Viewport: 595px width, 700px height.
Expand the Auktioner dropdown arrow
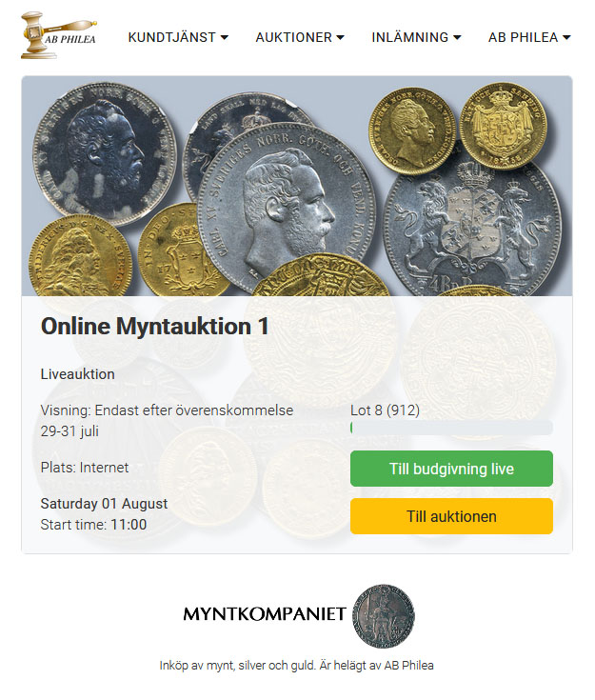point(340,37)
